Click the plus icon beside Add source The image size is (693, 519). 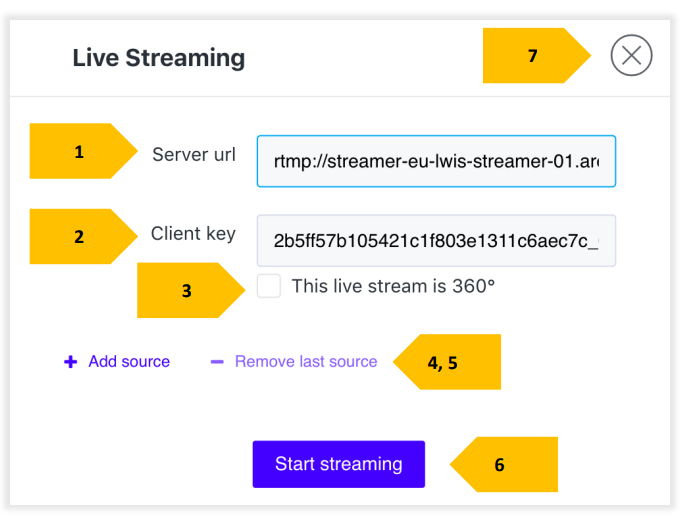coord(70,362)
